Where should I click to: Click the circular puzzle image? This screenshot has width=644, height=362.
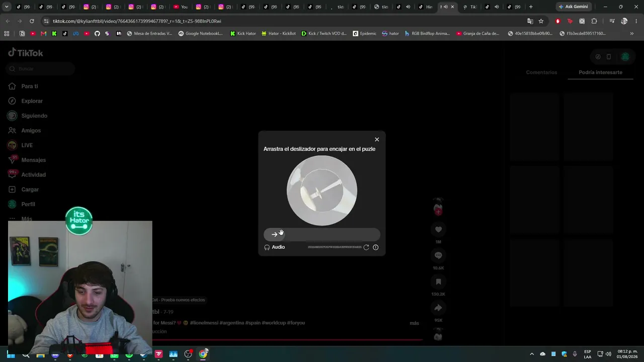tap(322, 191)
